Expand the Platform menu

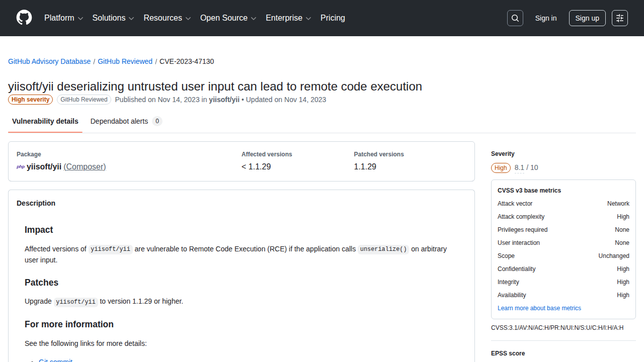coord(63,18)
